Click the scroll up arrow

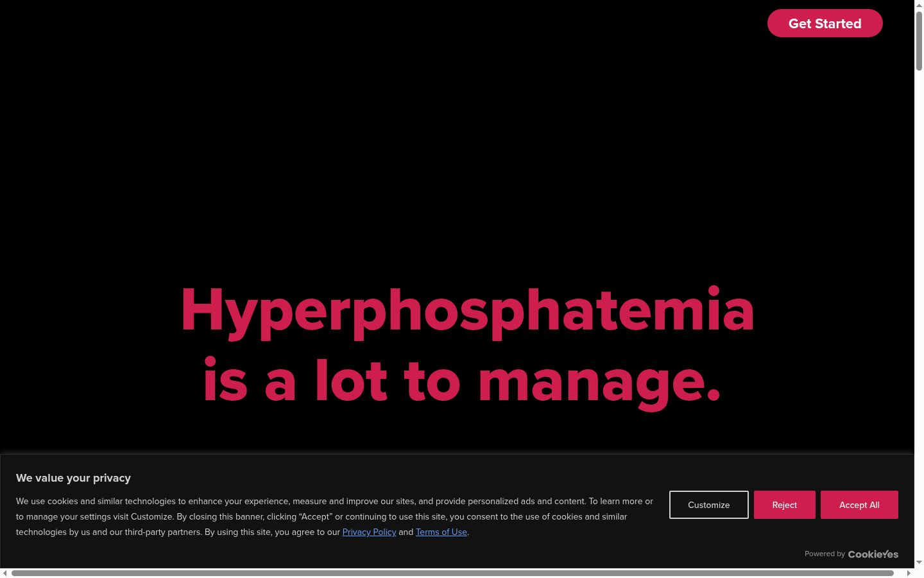919,4
